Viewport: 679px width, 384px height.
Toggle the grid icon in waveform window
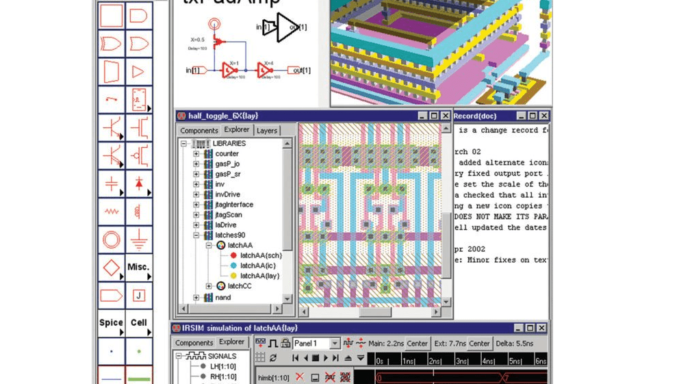click(260, 358)
